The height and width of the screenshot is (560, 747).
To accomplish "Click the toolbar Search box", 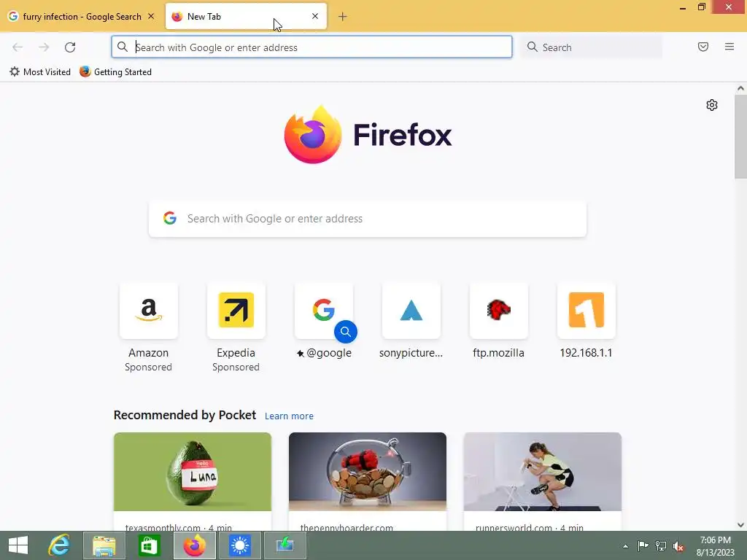I will [591, 47].
